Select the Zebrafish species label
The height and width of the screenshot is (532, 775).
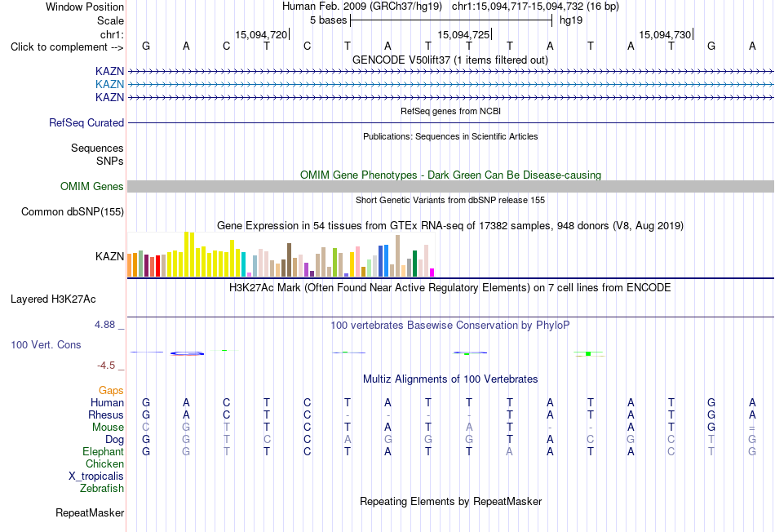point(102,489)
